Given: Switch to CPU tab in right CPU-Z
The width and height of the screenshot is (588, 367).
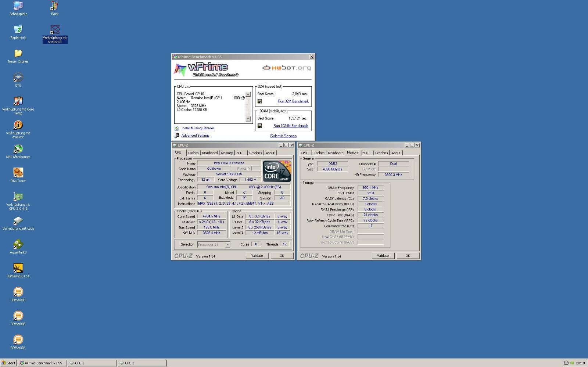Looking at the screenshot, I should point(304,153).
